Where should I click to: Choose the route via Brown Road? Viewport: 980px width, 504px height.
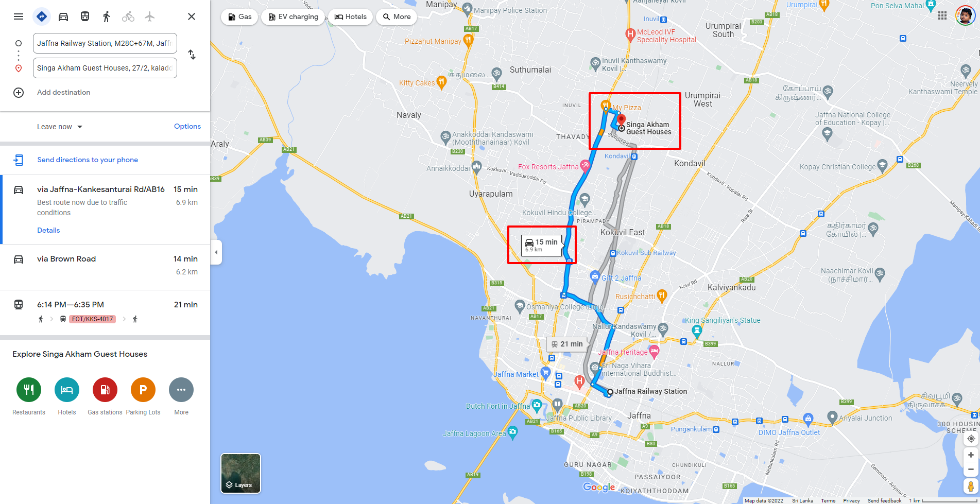tap(105, 266)
